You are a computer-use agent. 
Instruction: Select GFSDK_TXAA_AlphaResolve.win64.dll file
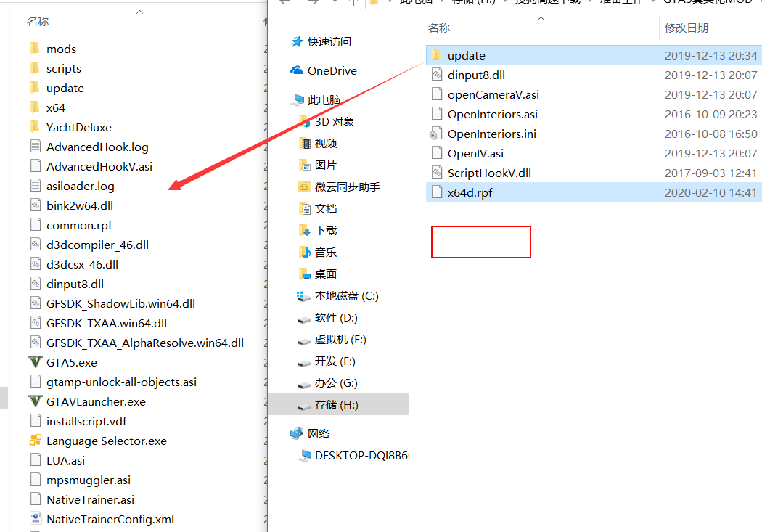click(x=145, y=343)
